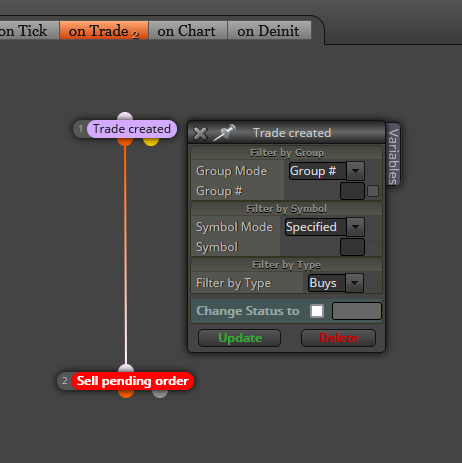Screen dimensions: 462x463
Task: Click the green Update button
Action: [239, 338]
